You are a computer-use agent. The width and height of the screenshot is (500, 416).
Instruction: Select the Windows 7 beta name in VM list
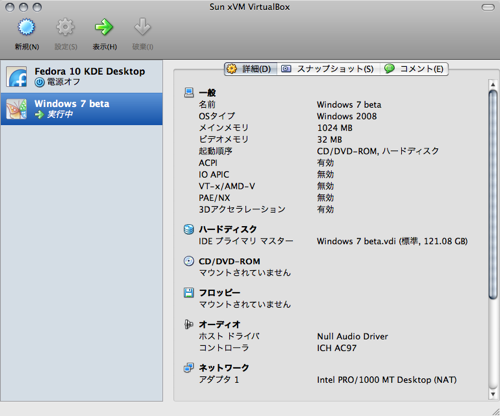coord(72,104)
